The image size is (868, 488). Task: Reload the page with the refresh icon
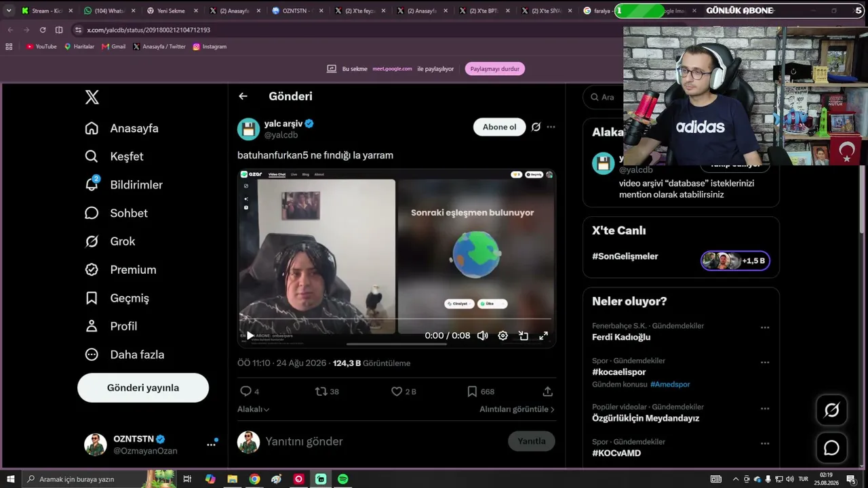[43, 30]
